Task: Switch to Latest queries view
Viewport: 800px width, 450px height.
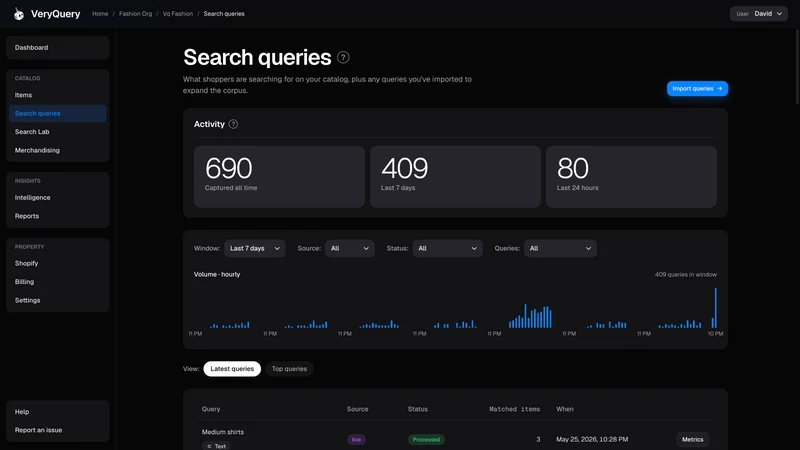Action: (x=232, y=369)
